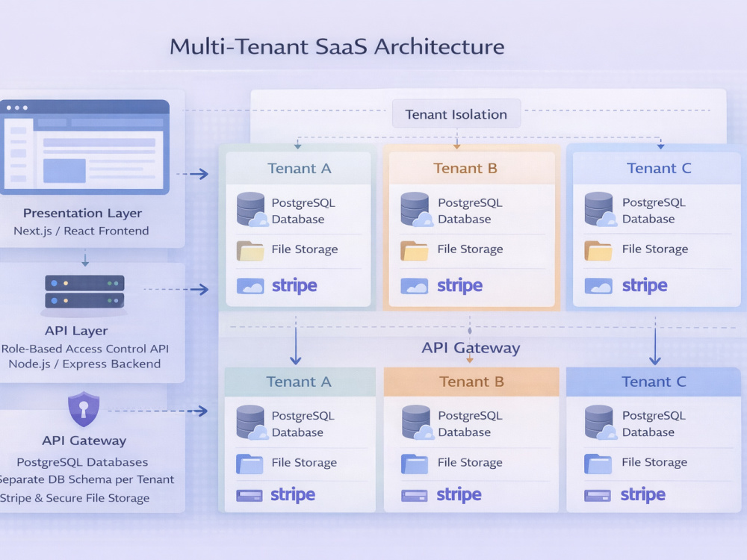Click database icon in Tenant B card with blue folder
Image resolution: width=747 pixels, height=560 pixels.
tap(417, 423)
